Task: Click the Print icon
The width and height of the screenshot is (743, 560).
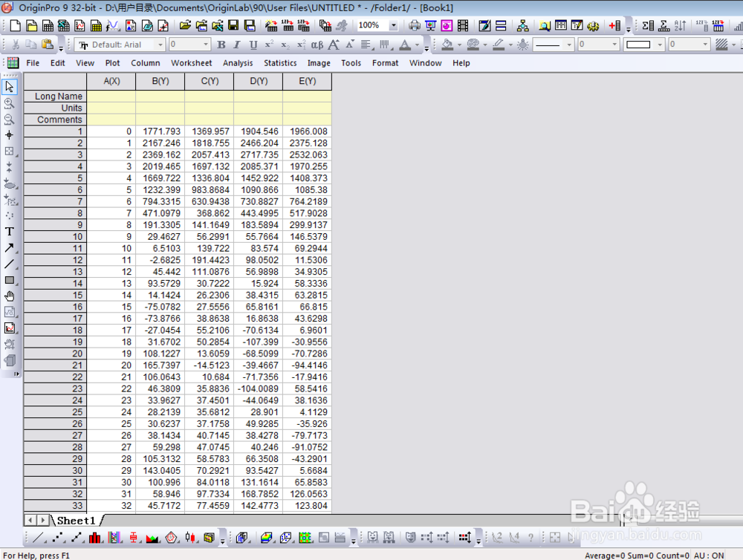Action: 415,25
